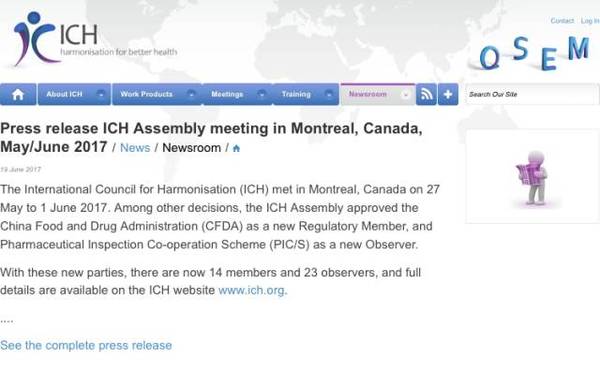Expand the Training dropdown arrow
Screen dimensions: 600x374
click(329, 95)
